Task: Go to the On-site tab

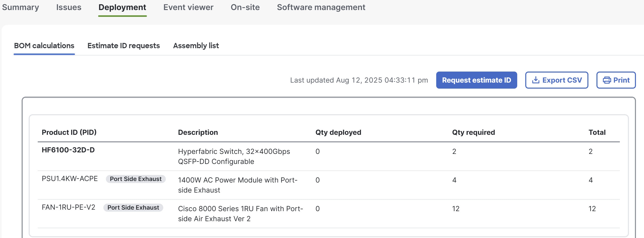Action: pyautogui.click(x=245, y=7)
